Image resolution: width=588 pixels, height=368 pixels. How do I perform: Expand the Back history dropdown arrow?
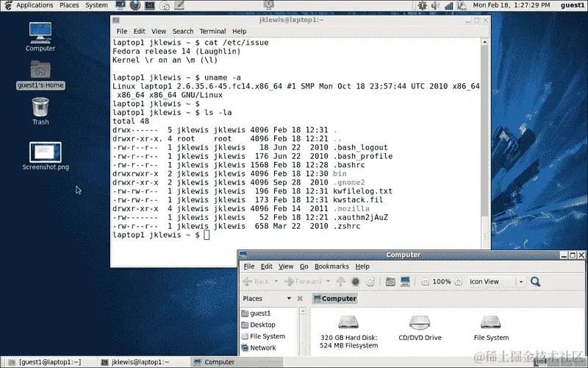click(x=276, y=281)
